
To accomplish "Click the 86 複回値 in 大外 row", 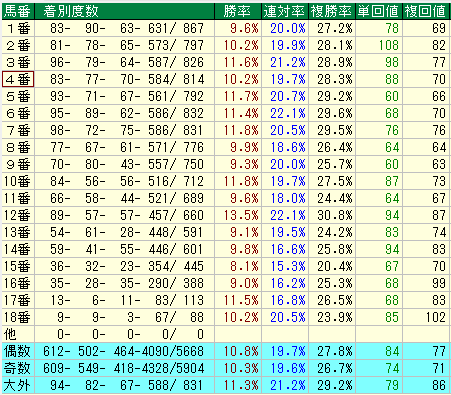I will pos(439,385).
